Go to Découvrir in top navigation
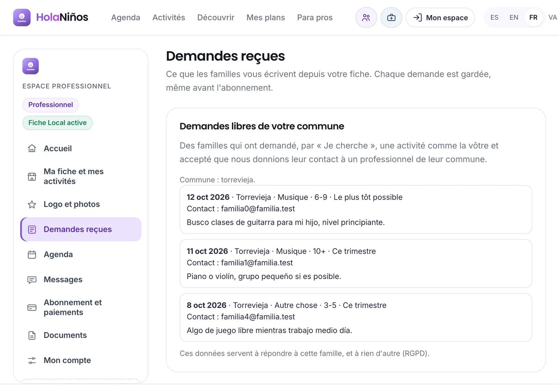The width and height of the screenshot is (559, 392). tap(216, 17)
